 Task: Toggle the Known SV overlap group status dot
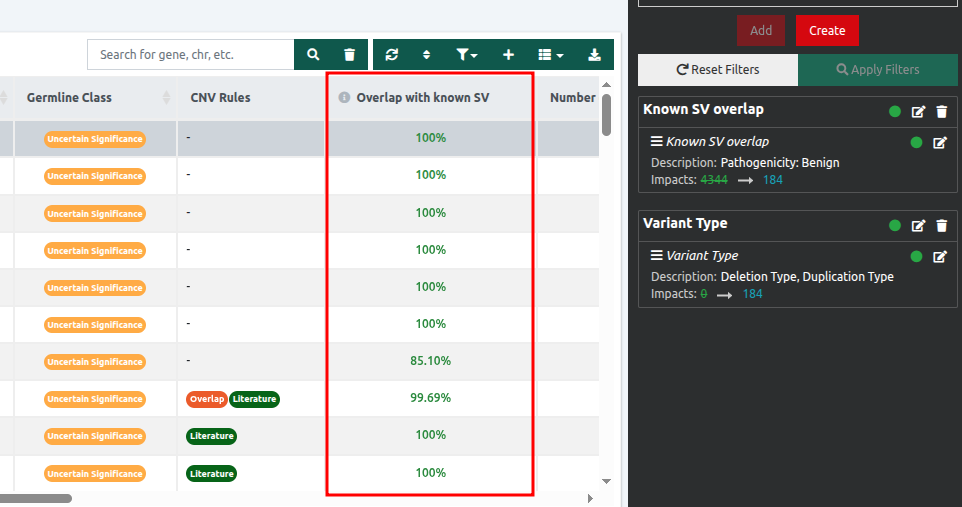click(x=895, y=112)
